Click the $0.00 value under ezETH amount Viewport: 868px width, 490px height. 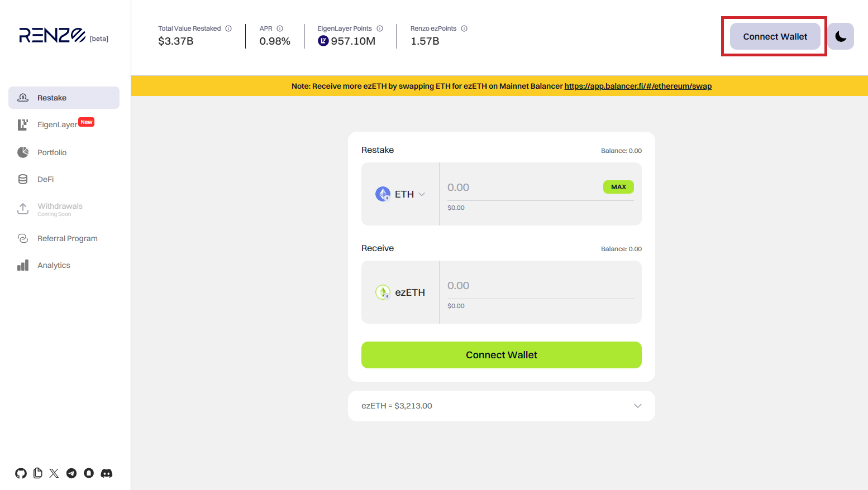(x=456, y=306)
